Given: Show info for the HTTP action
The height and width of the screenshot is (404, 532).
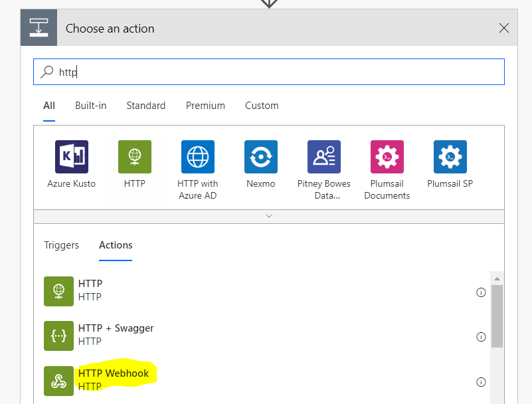Looking at the screenshot, I should point(481,292).
